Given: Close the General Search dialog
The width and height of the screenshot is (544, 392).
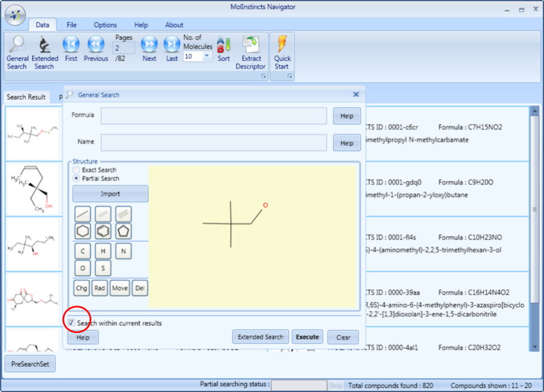Looking at the screenshot, I should [x=356, y=94].
